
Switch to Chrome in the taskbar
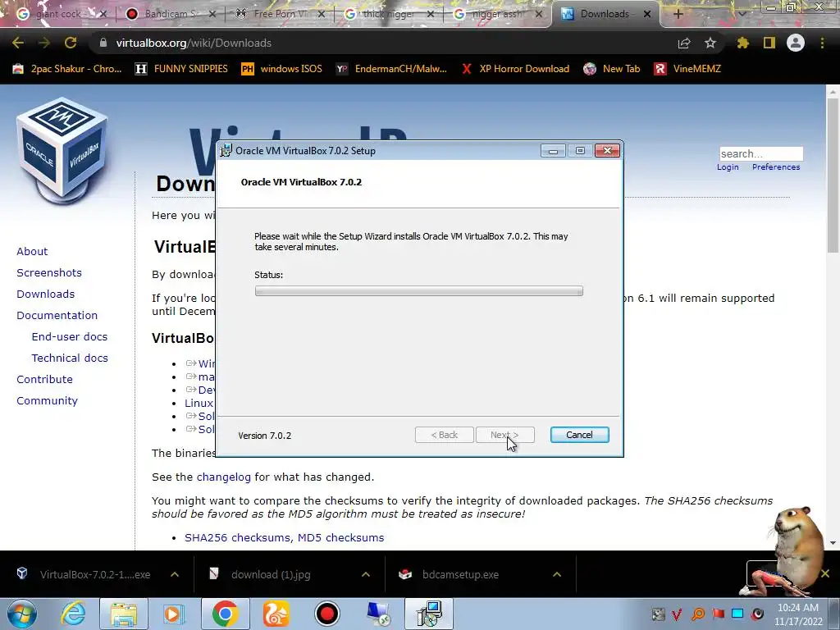[x=225, y=614]
